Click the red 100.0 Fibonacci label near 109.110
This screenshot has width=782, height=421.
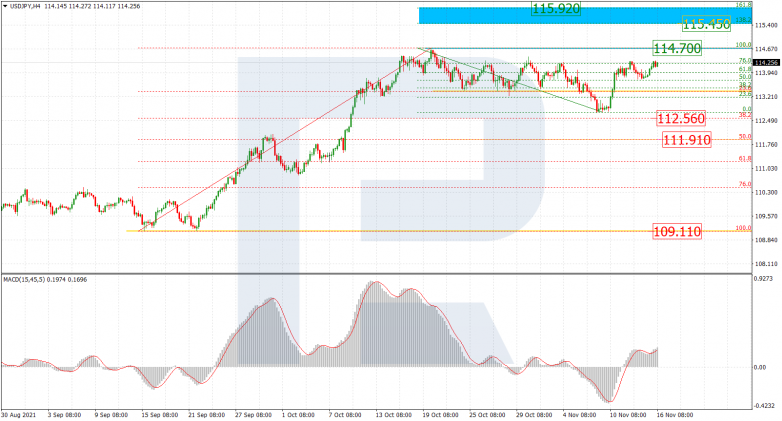coord(744,228)
